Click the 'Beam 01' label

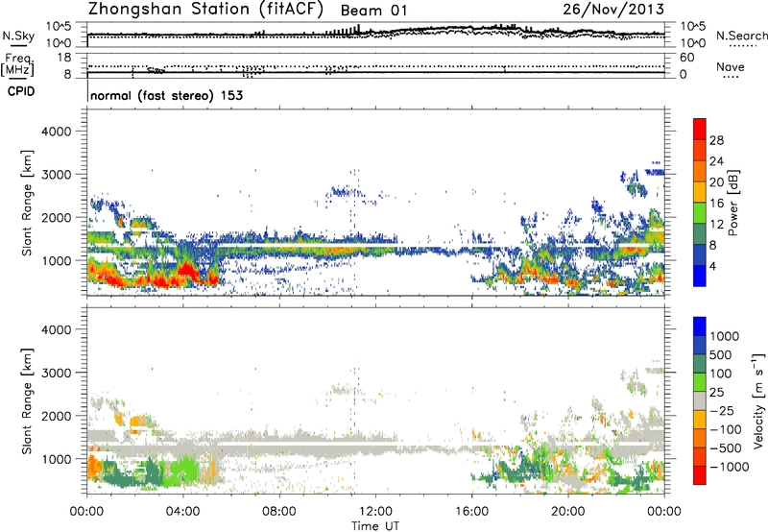(373, 11)
